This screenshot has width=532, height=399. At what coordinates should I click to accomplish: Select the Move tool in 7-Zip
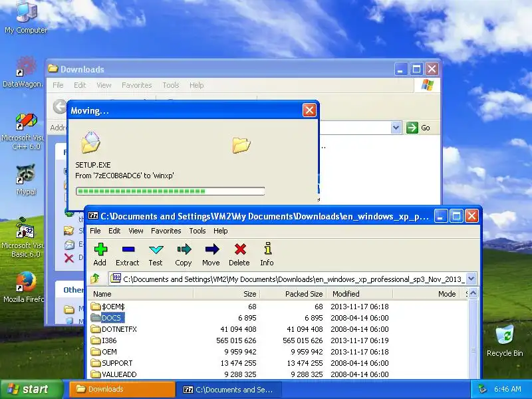coord(211,254)
